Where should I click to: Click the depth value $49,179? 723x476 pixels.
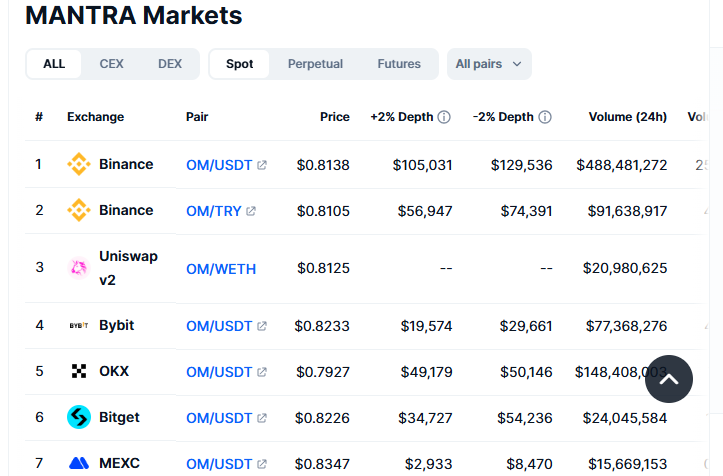427,372
